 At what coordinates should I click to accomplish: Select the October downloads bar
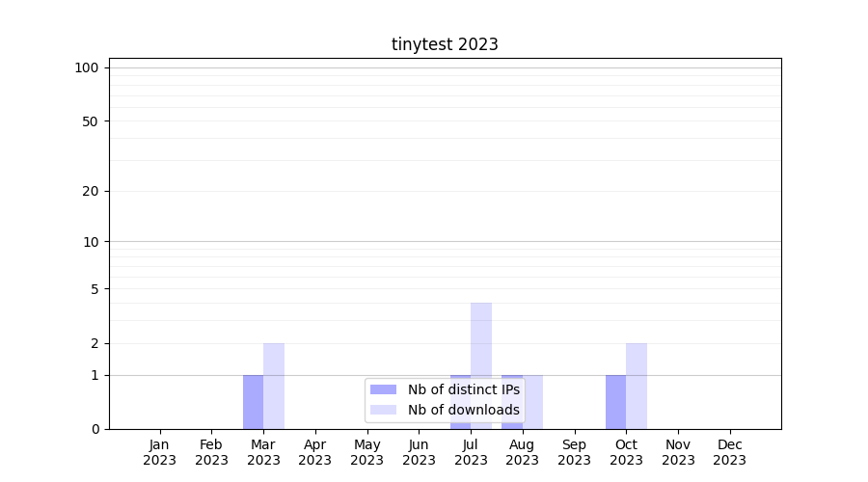pos(637,386)
